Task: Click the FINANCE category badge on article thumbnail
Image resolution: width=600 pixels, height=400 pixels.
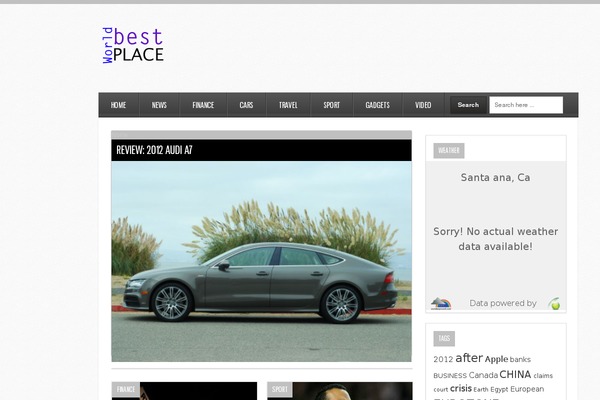Action: click(x=126, y=389)
